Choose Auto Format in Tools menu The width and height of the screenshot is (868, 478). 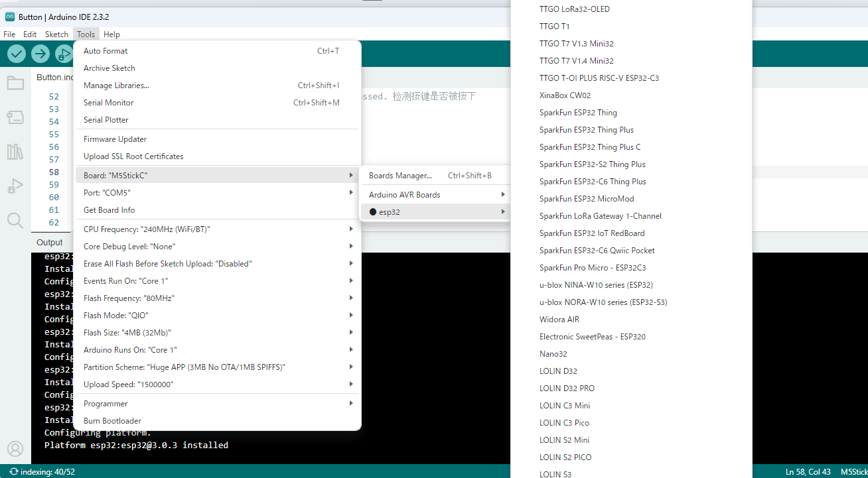217,51
